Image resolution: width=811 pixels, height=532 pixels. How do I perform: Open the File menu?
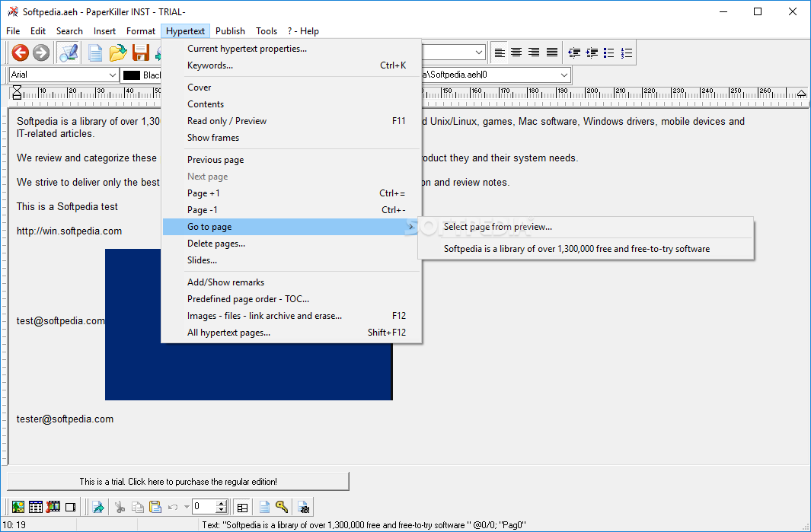tap(13, 31)
